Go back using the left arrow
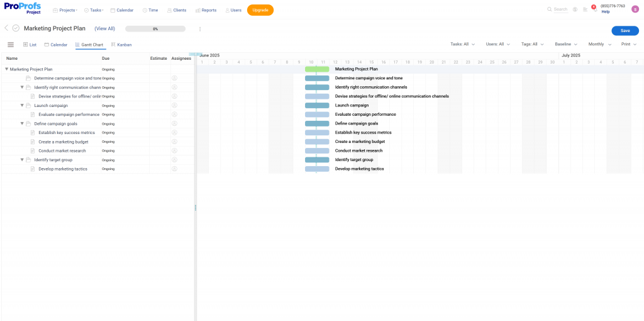Image resolution: width=644 pixels, height=321 pixels. [x=6, y=28]
